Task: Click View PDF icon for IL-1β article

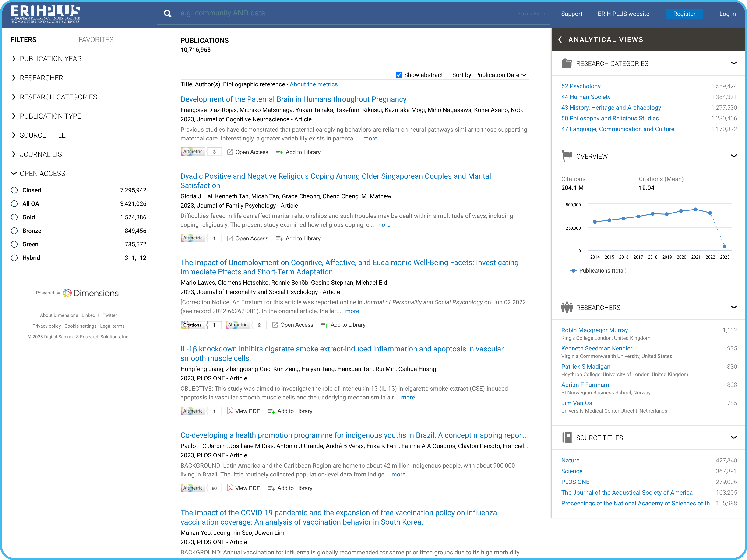Action: [230, 411]
